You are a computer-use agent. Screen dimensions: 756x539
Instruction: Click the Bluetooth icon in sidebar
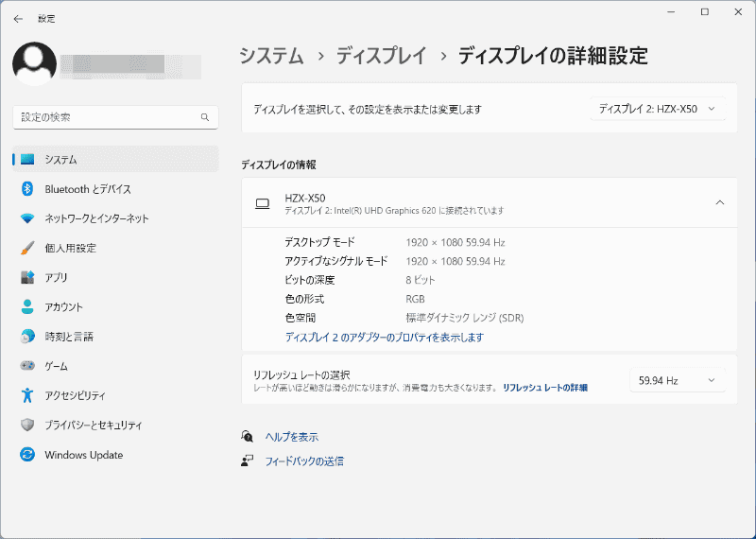point(27,189)
